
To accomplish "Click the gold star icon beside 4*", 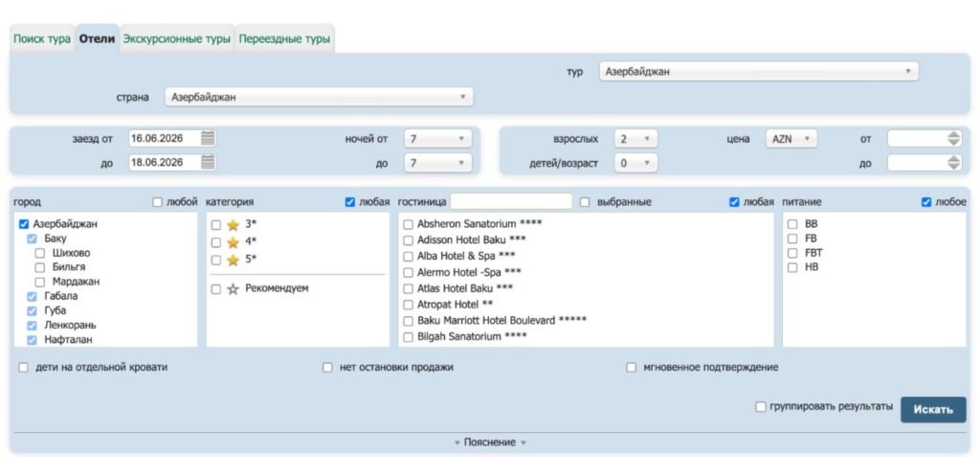I will [x=234, y=242].
